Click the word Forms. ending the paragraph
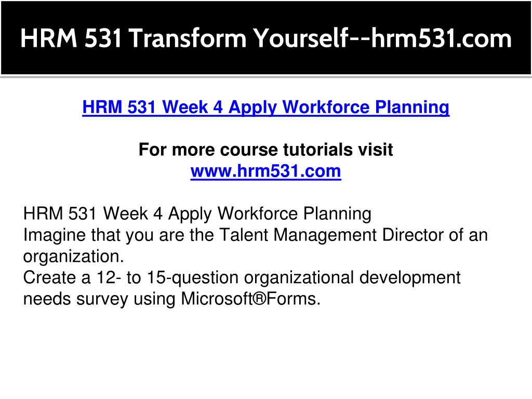 click(x=294, y=299)
